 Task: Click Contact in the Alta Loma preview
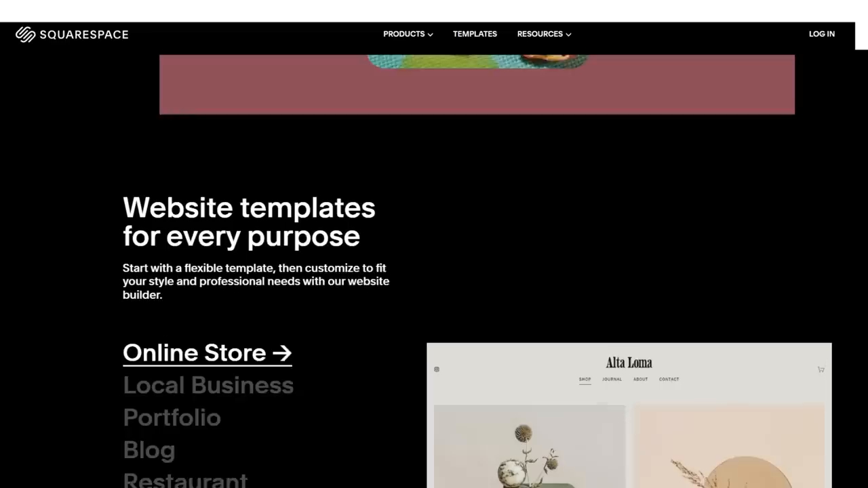669,380
